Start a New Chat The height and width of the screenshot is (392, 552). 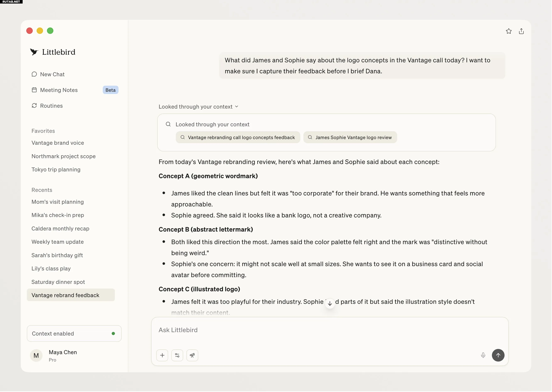[x=53, y=74]
